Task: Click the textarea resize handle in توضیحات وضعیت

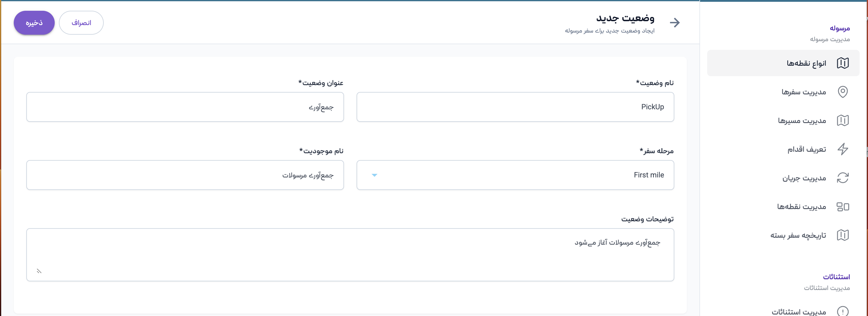Action: coord(39,271)
